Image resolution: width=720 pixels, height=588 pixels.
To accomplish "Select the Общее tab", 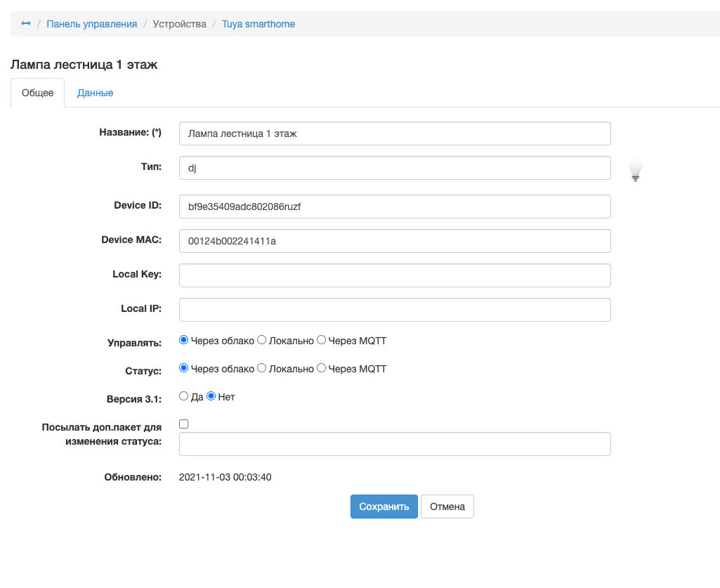I will 37,93.
